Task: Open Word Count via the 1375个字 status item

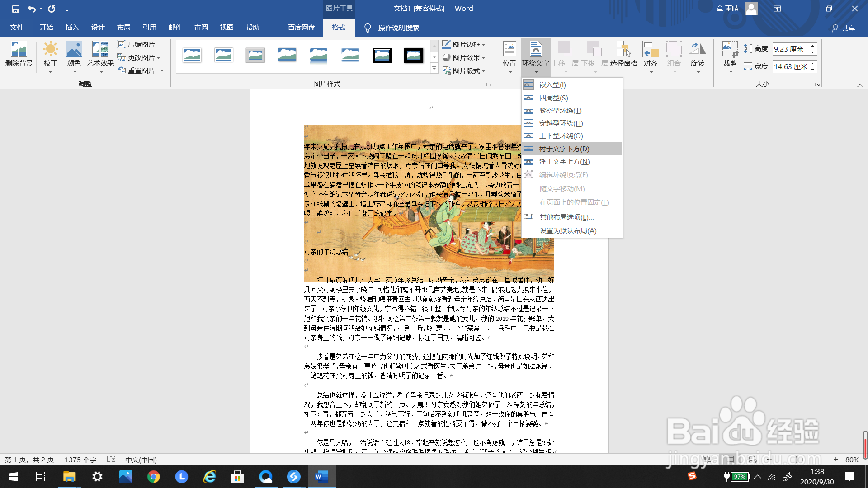Action: click(x=80, y=459)
